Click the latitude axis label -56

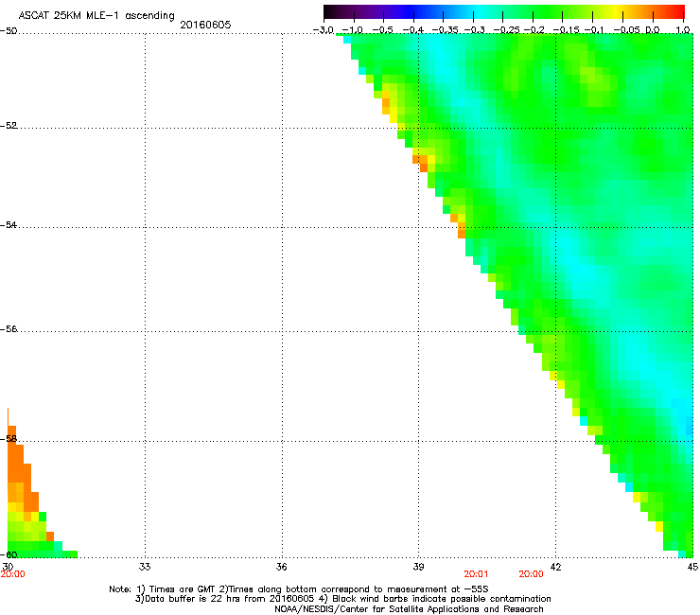[9, 328]
